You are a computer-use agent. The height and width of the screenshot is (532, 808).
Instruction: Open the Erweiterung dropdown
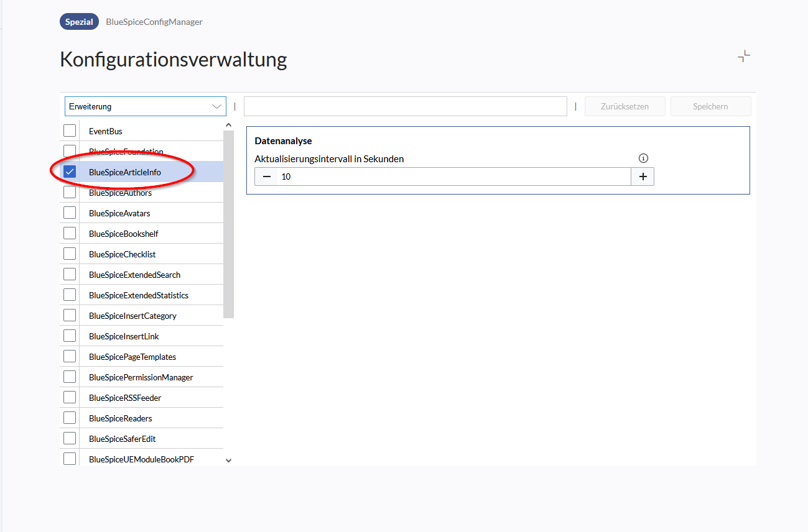pos(146,106)
